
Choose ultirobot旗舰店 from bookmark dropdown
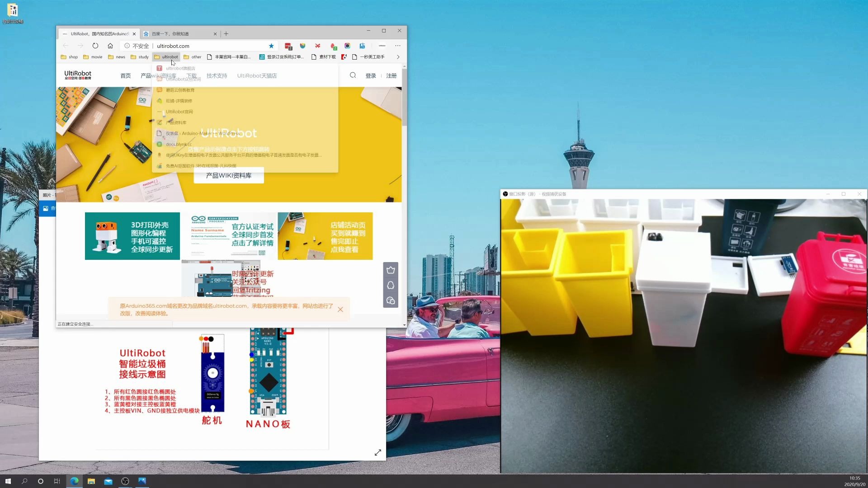click(245, 68)
